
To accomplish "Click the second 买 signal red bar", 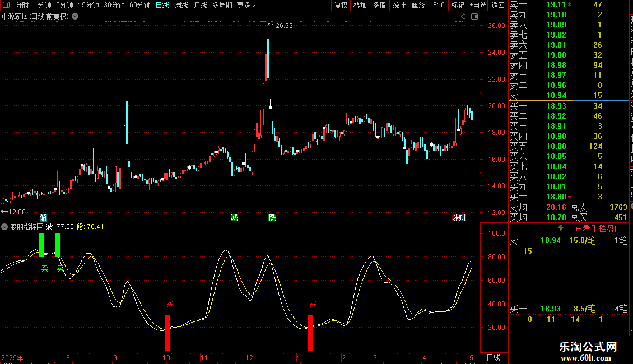I will pyautogui.click(x=310, y=333).
